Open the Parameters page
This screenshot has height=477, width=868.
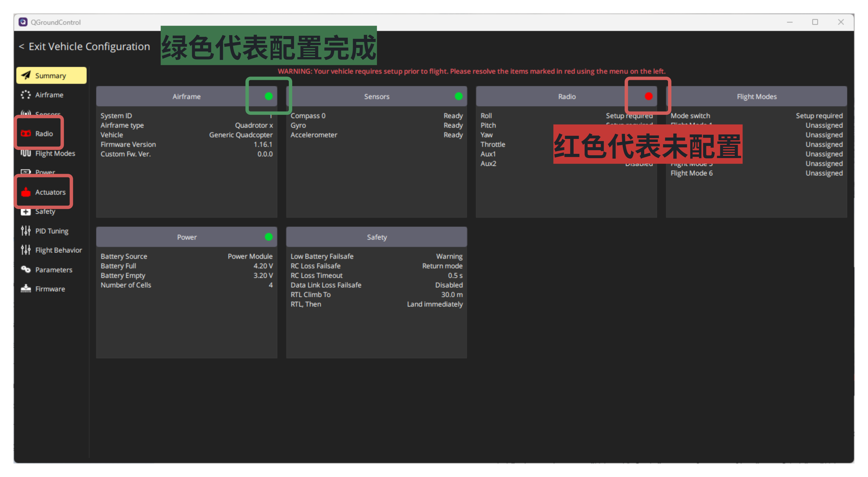pyautogui.click(x=51, y=269)
